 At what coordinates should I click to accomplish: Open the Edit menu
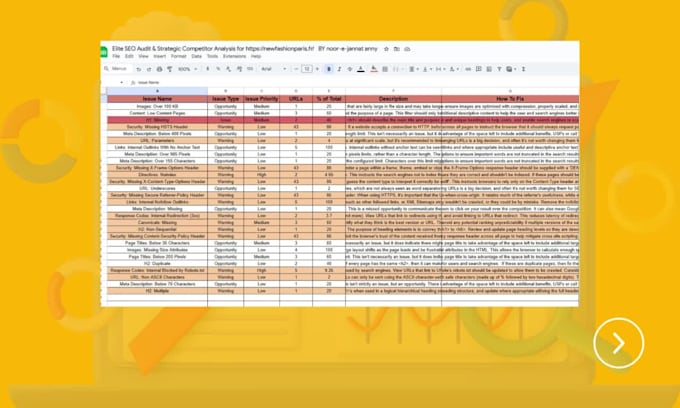tap(129, 56)
